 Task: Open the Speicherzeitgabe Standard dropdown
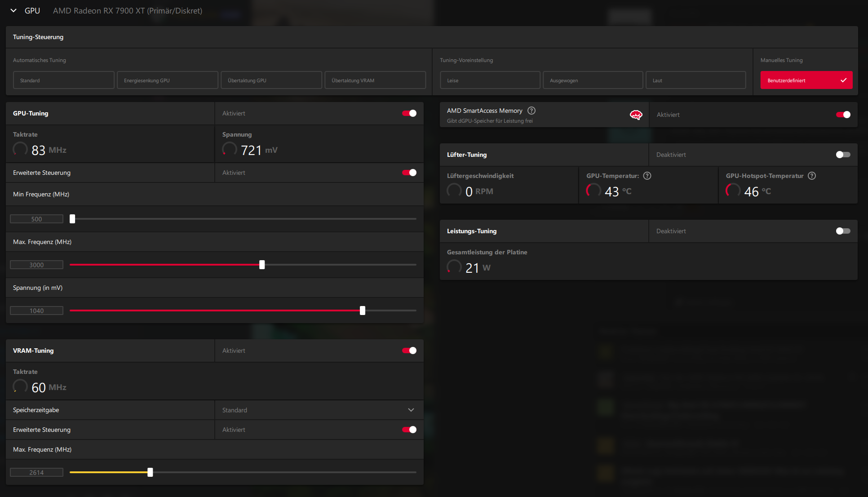point(319,410)
